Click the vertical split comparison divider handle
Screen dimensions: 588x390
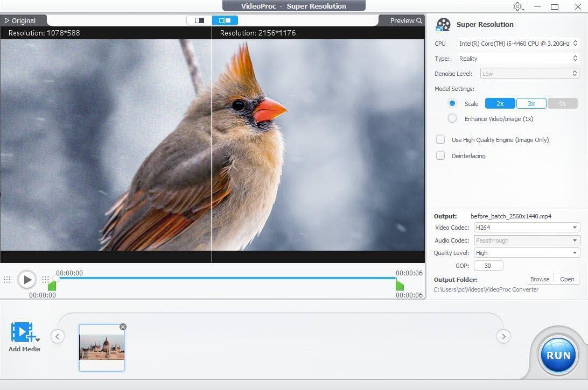pos(212,145)
